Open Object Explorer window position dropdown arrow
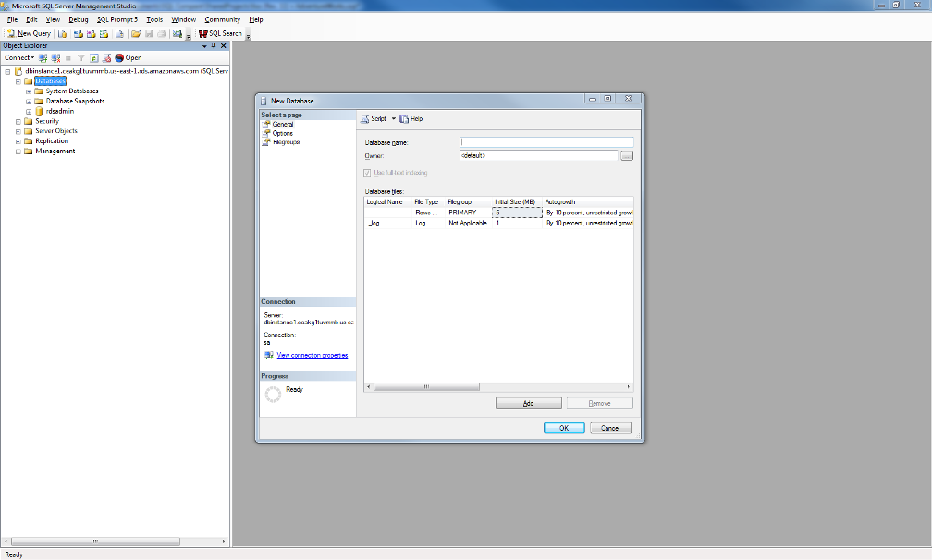932x560 pixels. [204, 45]
